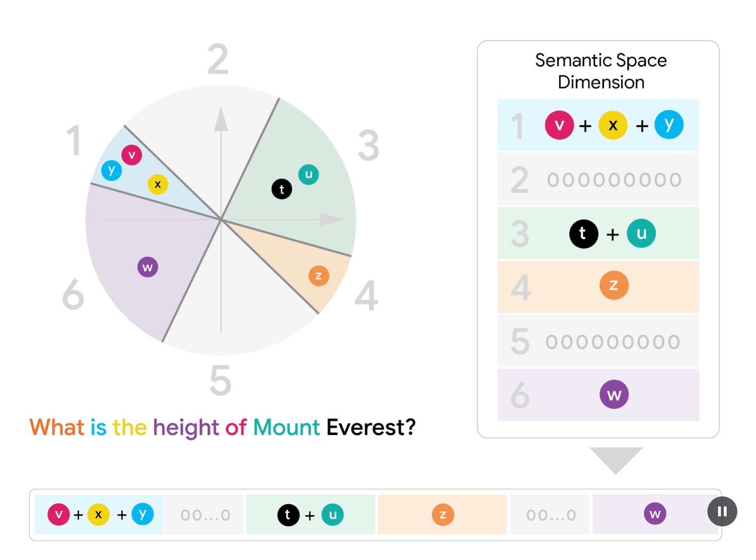Select the teal u dot in the pie
The width and height of the screenshot is (756, 560).
[309, 174]
